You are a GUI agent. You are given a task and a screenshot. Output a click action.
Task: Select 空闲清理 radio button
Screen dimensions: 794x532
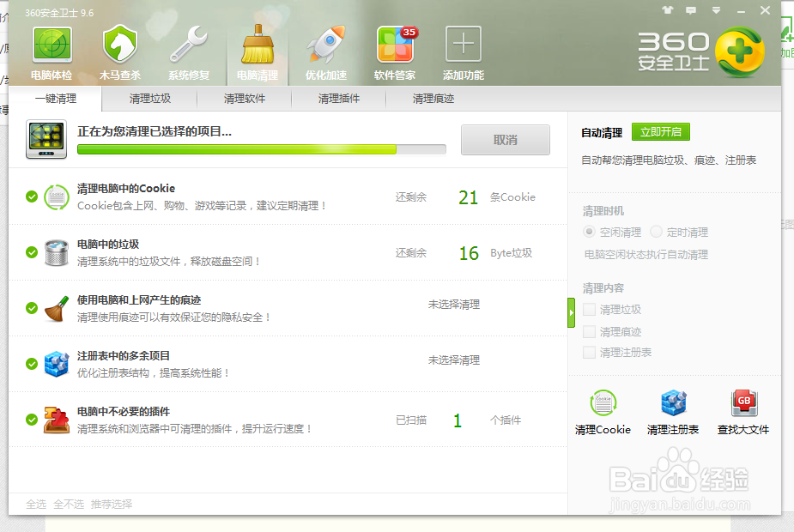click(589, 232)
